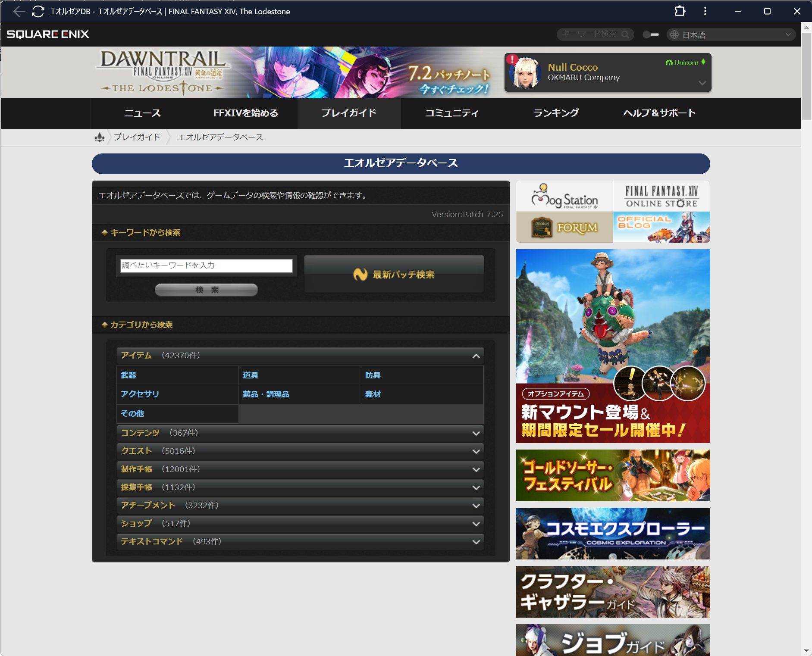Screen dimensions: 812x656
Task: Click the Unicorn world label
Action: 685,62
